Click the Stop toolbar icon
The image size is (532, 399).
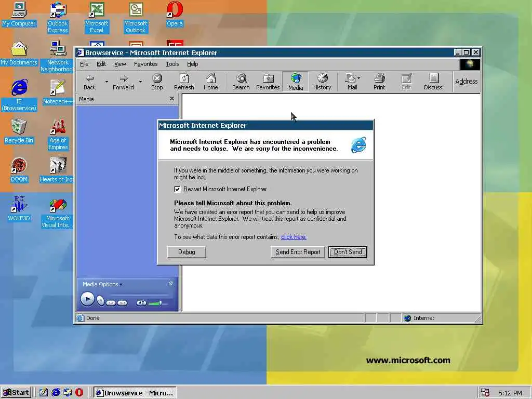point(157,82)
